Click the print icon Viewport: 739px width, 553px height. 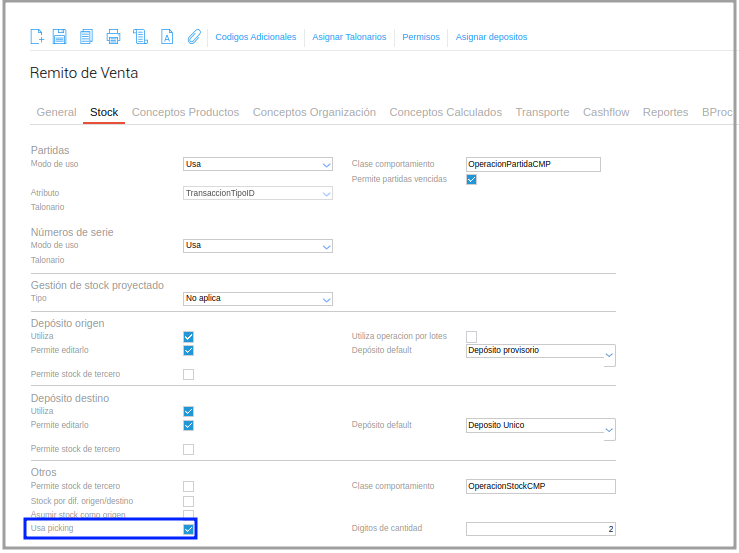113,36
